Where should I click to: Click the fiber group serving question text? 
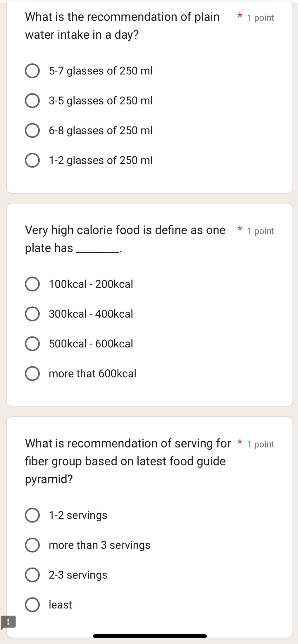[x=128, y=461]
